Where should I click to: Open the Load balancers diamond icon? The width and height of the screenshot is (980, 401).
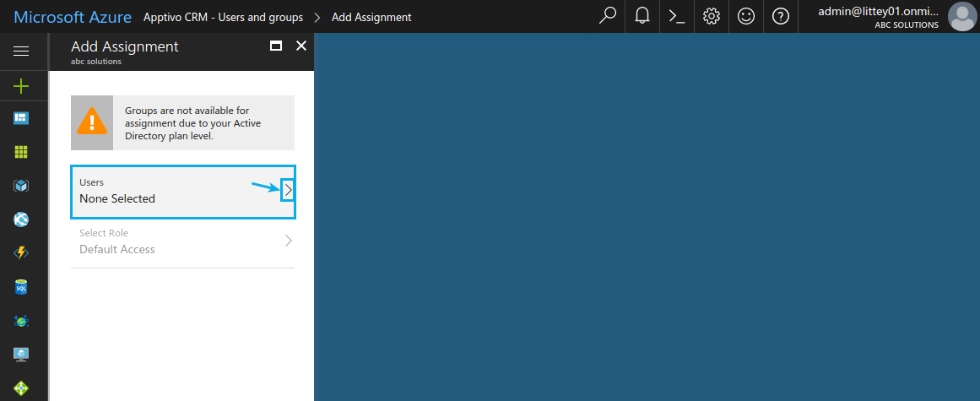pos(21,387)
